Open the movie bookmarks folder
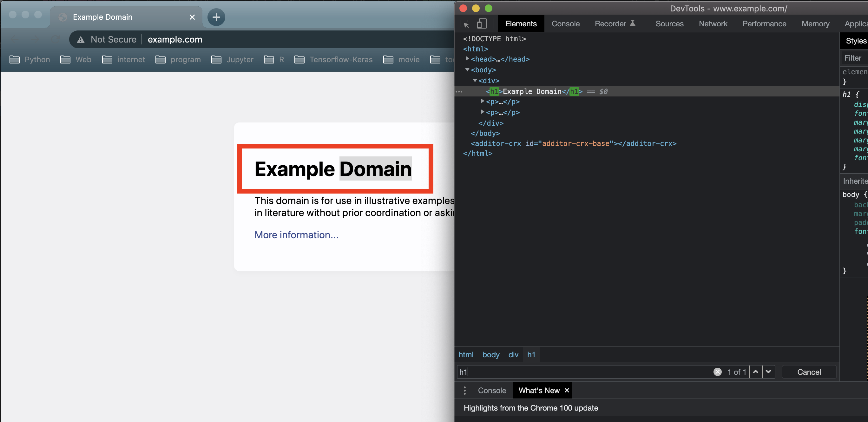The width and height of the screenshot is (868, 422). (x=401, y=60)
